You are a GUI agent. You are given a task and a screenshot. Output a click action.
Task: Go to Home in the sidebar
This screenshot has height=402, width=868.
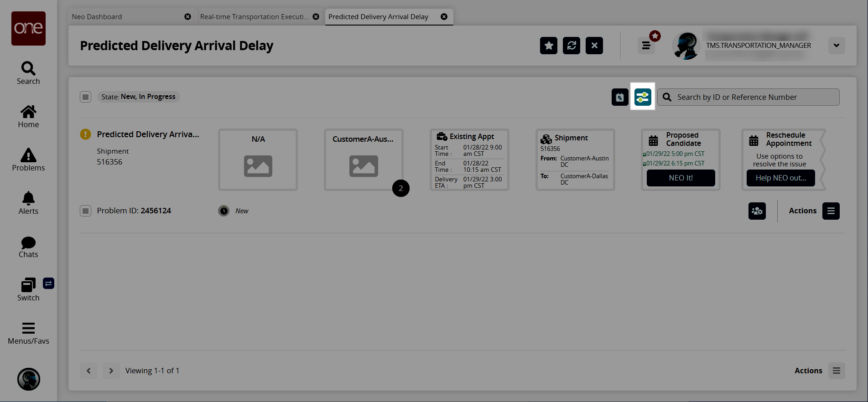coord(28,117)
